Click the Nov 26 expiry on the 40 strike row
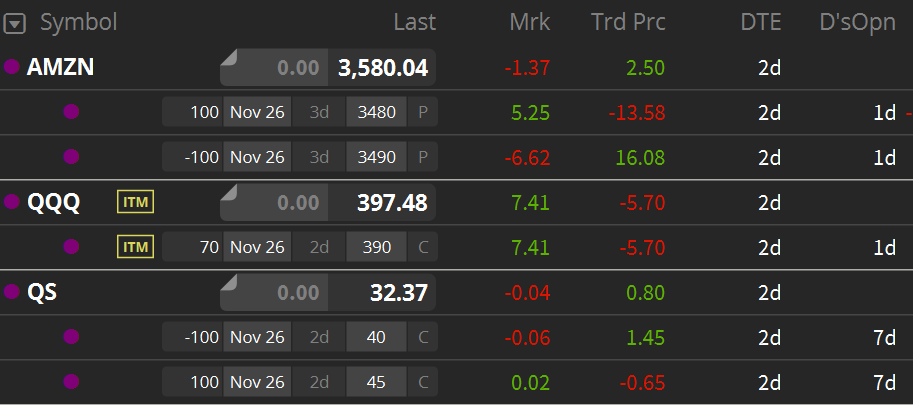 (257, 337)
